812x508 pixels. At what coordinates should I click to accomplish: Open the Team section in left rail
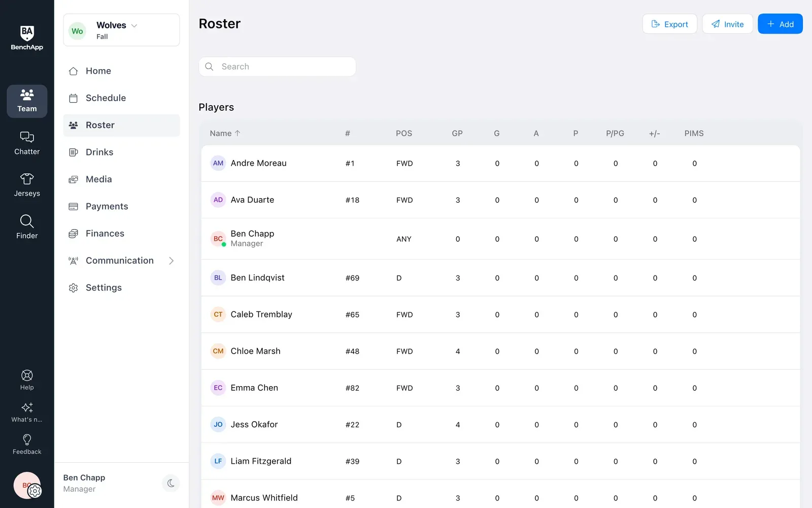pyautogui.click(x=27, y=101)
